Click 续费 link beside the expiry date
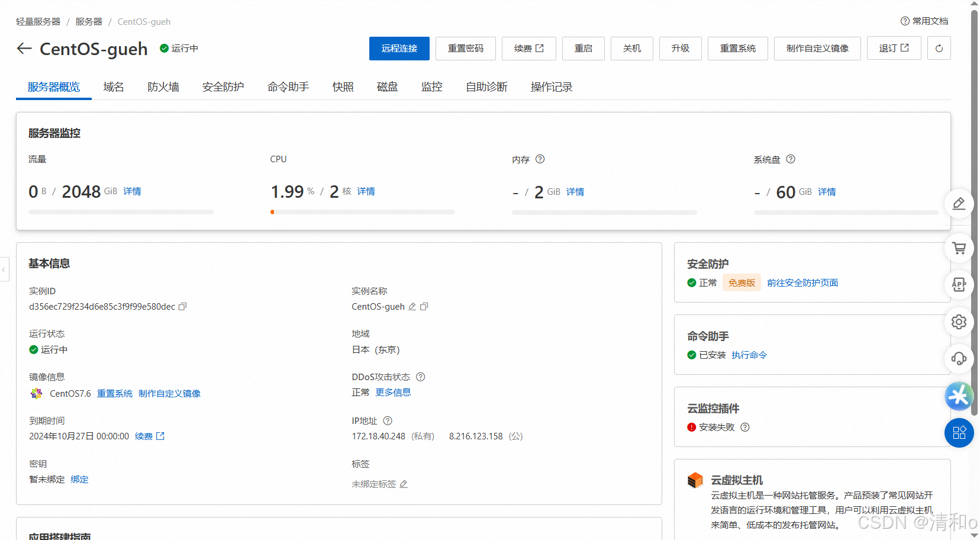The height and width of the screenshot is (540, 980). click(x=150, y=436)
